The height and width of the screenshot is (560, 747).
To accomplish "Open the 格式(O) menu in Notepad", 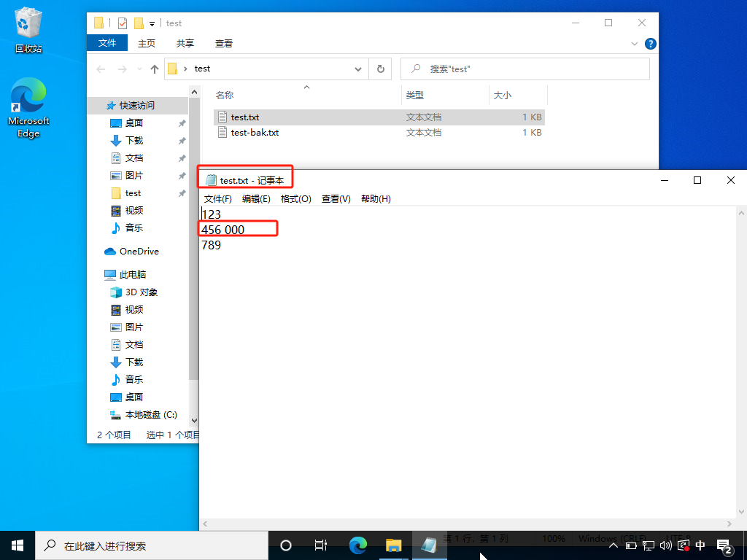I will point(295,199).
